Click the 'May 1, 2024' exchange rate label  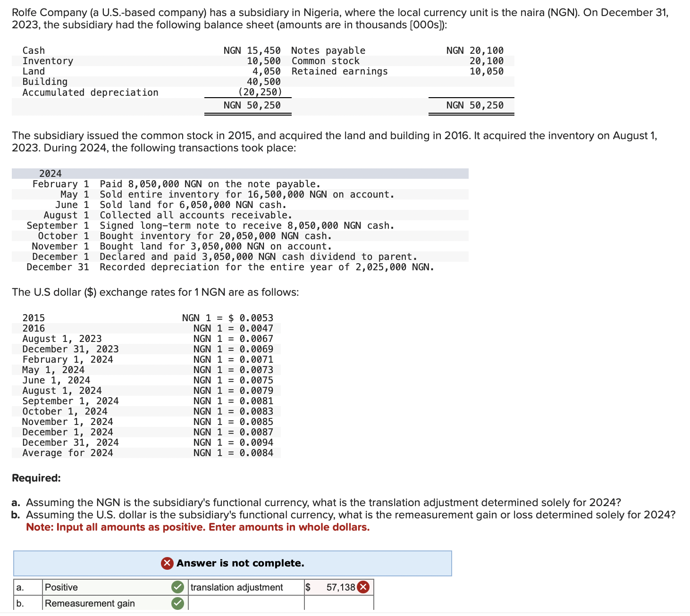click(53, 370)
